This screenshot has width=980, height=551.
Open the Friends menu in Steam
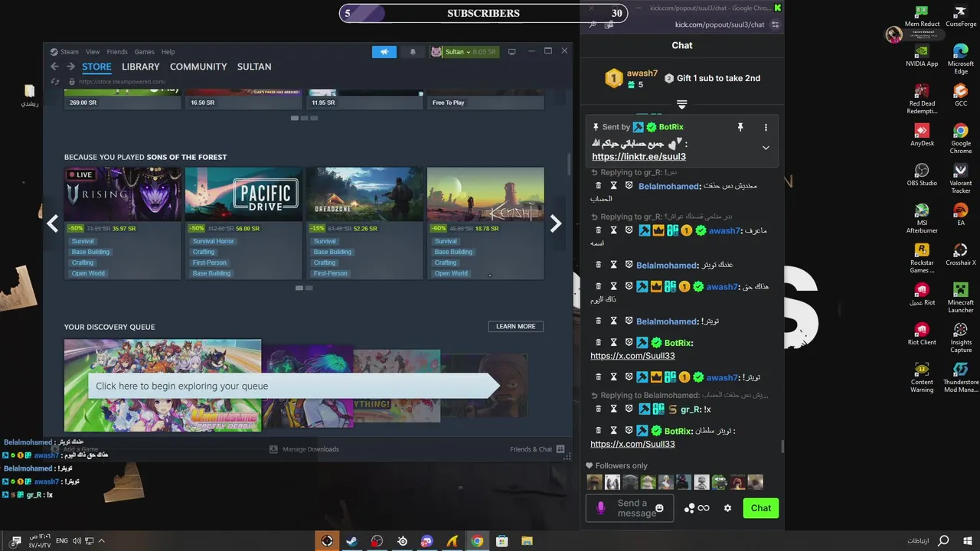tap(117, 52)
